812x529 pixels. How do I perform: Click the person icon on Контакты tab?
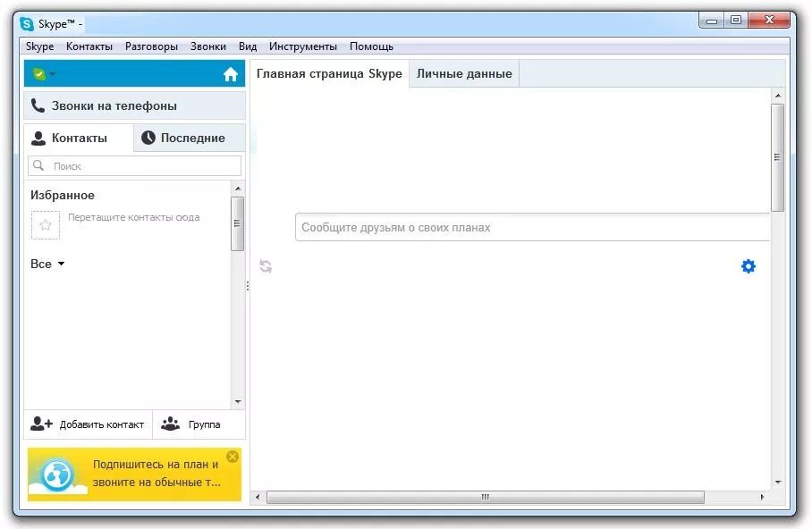click(x=38, y=139)
